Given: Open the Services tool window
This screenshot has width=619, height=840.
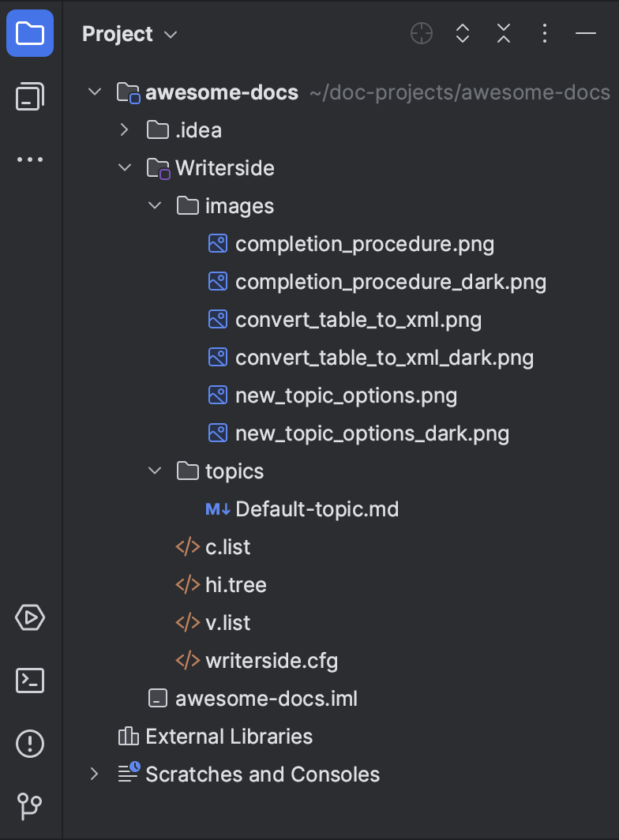Looking at the screenshot, I should (29, 617).
